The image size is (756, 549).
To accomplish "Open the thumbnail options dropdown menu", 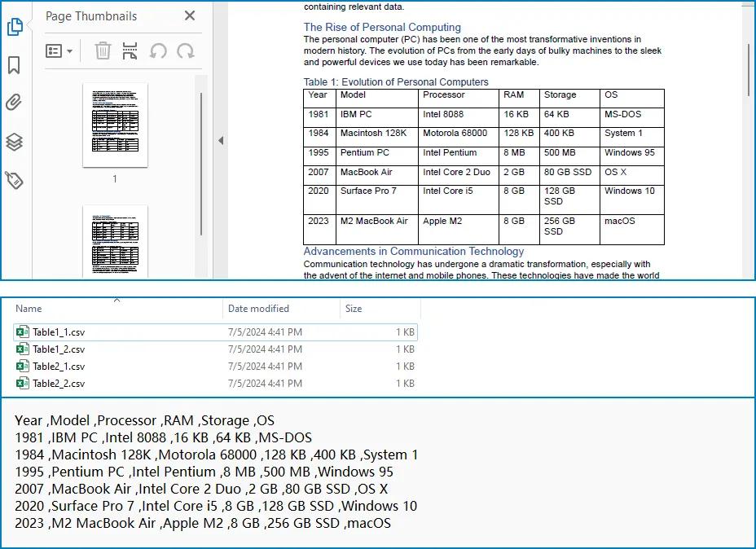I will (59, 51).
